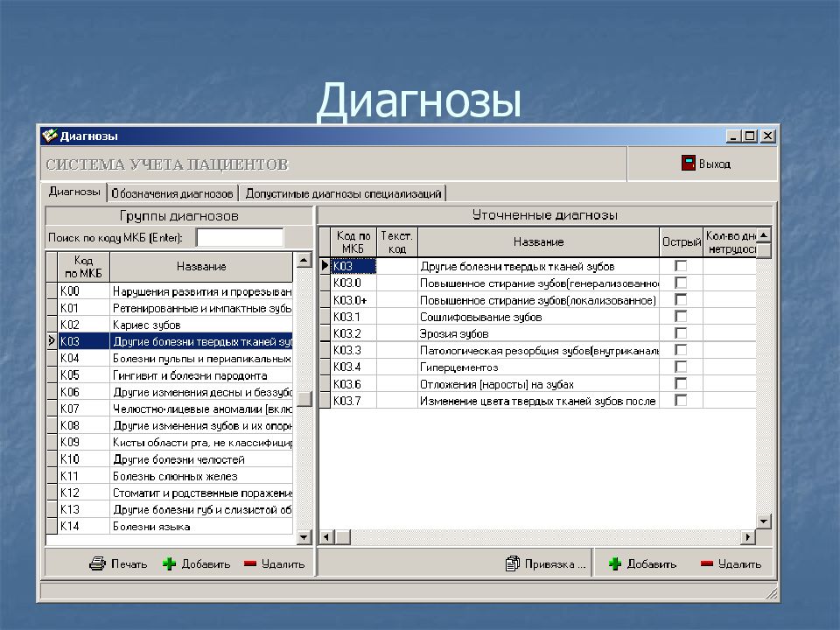Toggle Острый checkbox for K03.3 row
This screenshot has height=630, width=840.
point(681,350)
